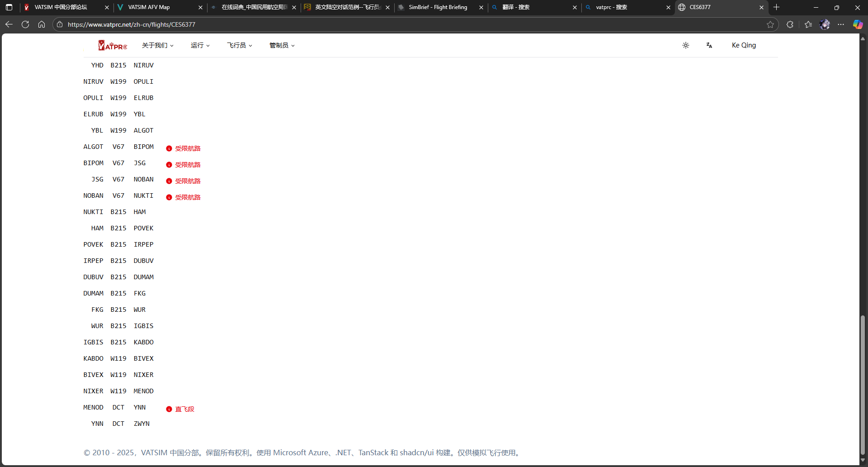868x467 pixels.
Task: Click the Ke Qing user account name
Action: coord(744,45)
